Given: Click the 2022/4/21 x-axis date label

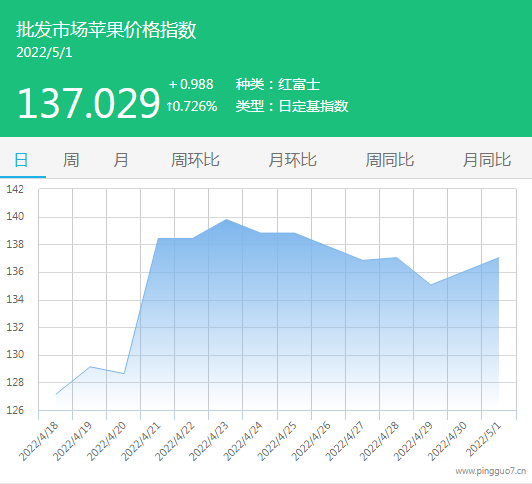Looking at the screenshot, I should [x=140, y=441].
